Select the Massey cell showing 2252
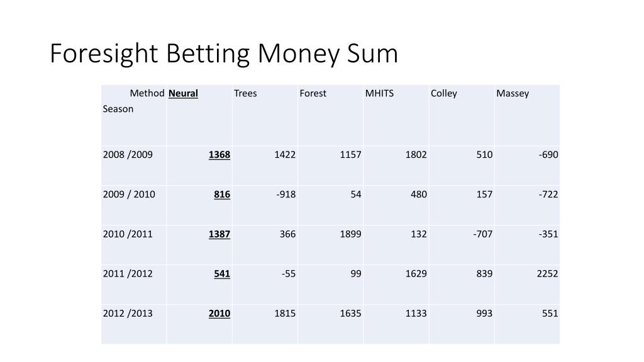 tap(548, 274)
